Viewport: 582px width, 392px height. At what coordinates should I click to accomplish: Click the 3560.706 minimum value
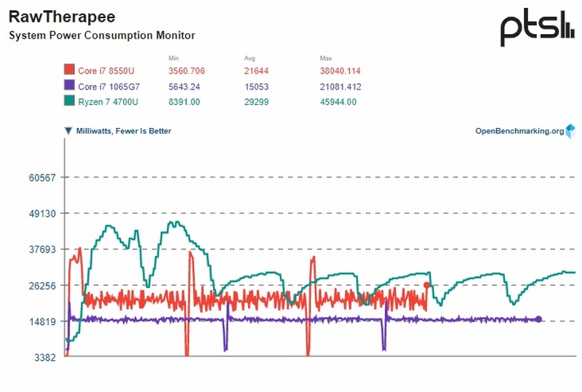[x=187, y=71]
